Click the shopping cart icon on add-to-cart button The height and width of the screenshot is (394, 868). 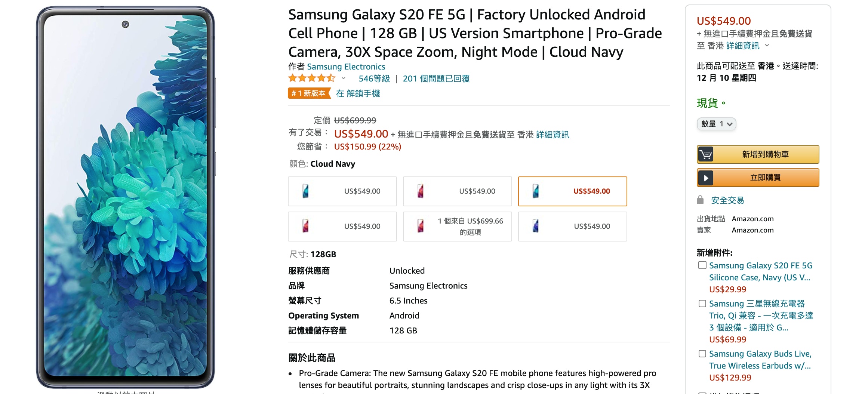coord(706,154)
